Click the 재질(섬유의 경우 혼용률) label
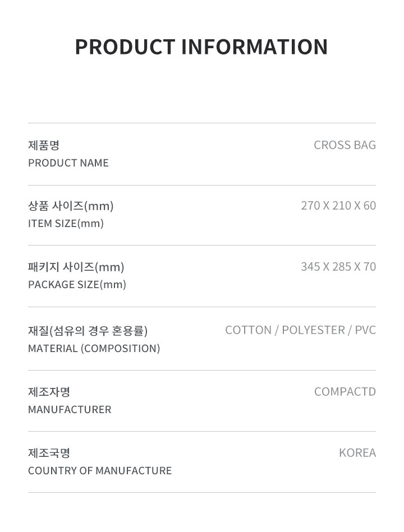 coord(88,330)
